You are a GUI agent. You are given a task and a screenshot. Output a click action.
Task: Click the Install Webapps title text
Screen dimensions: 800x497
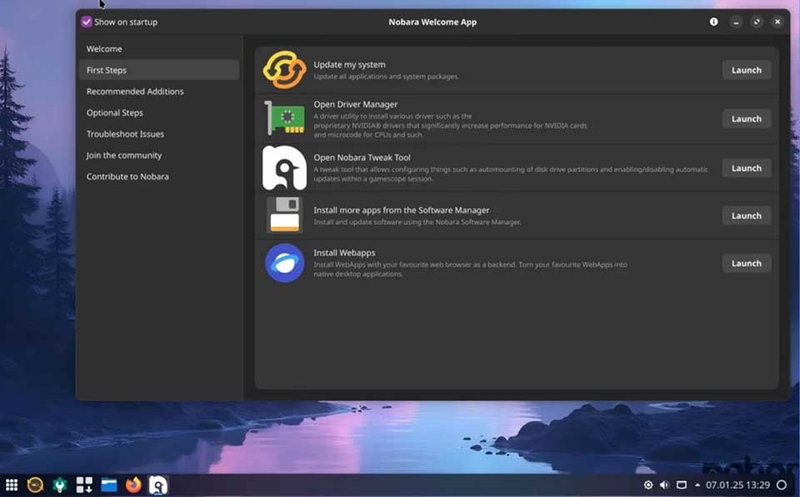(344, 253)
